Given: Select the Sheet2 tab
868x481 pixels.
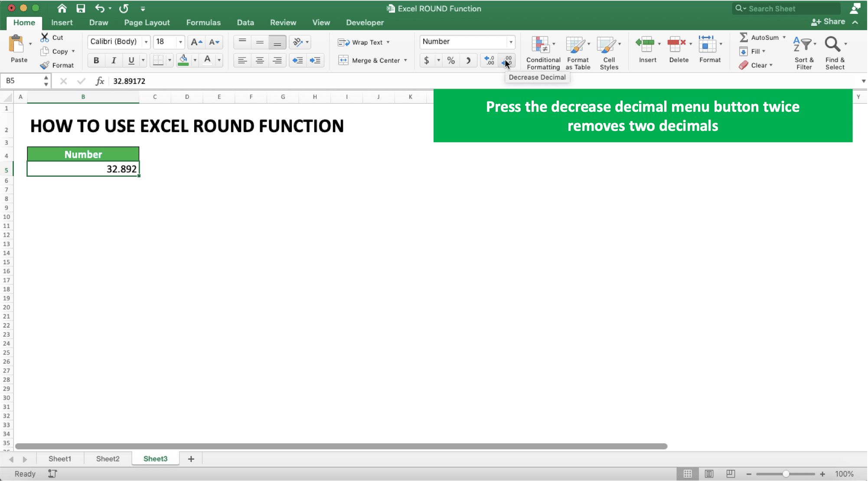Looking at the screenshot, I should pos(107,458).
